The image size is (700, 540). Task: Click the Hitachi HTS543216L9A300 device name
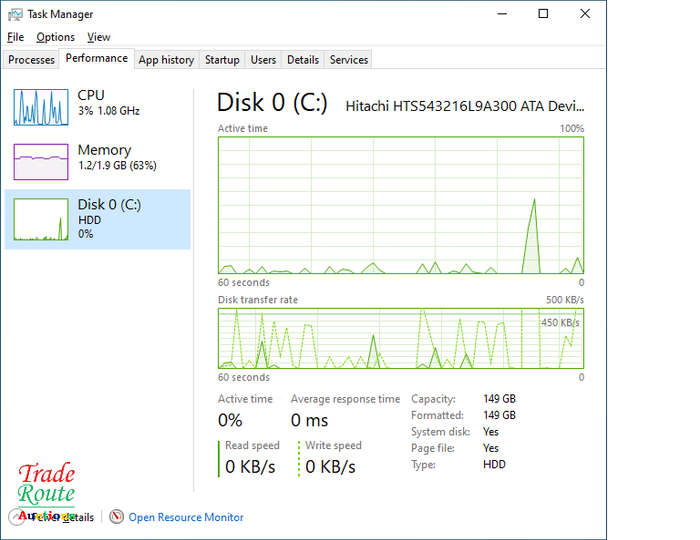tap(465, 106)
